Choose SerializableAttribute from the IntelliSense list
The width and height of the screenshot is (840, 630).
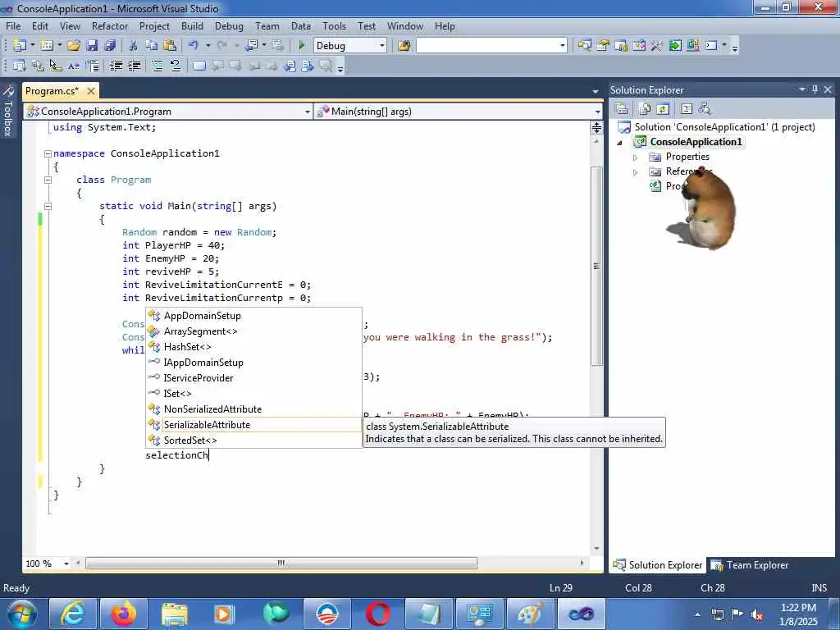coord(254,425)
